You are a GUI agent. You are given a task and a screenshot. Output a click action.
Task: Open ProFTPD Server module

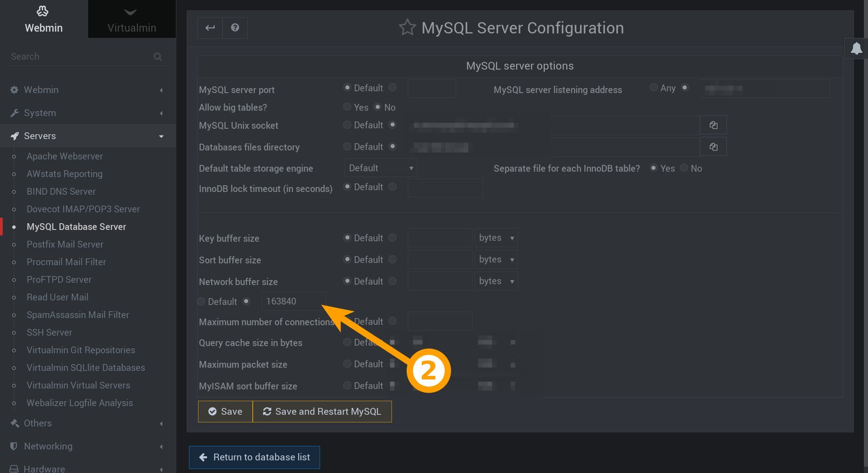[59, 280]
